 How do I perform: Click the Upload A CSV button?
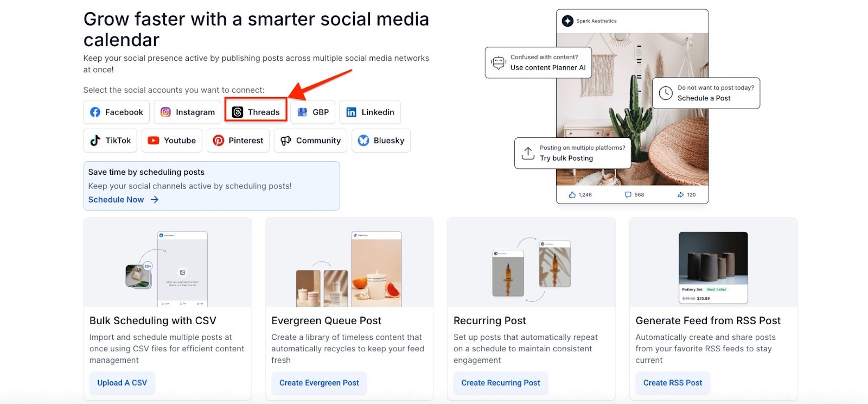pos(122,383)
